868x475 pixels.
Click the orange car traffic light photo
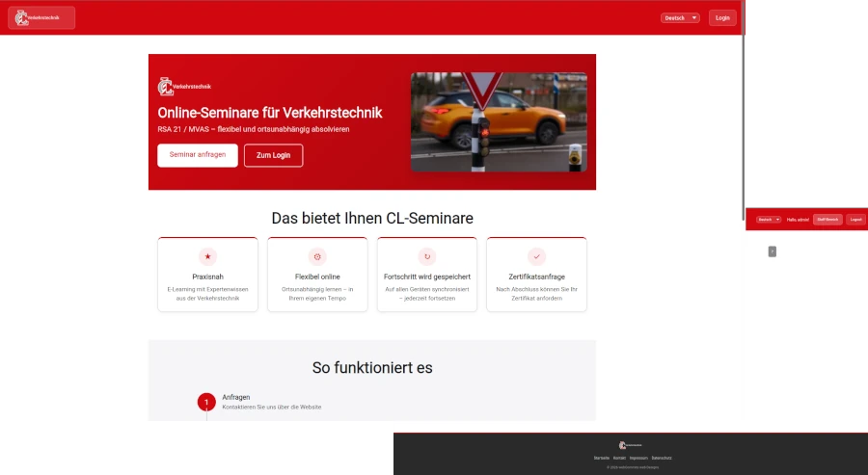(499, 122)
